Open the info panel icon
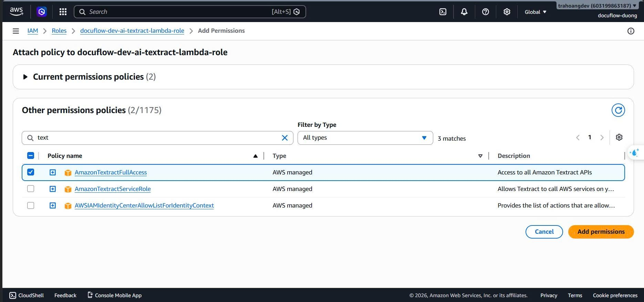644x302 pixels. click(x=631, y=31)
